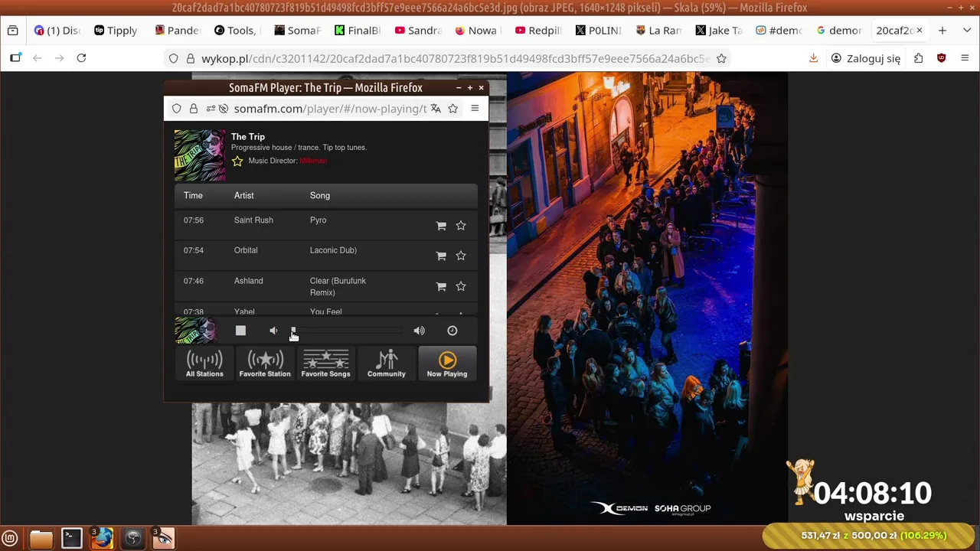Open Favorite Songs tab

325,364
